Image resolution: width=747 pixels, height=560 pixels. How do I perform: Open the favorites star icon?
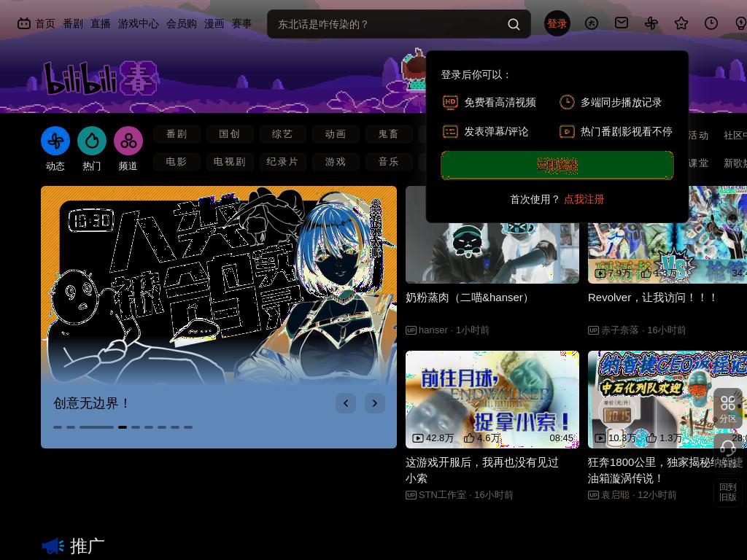pos(681,23)
